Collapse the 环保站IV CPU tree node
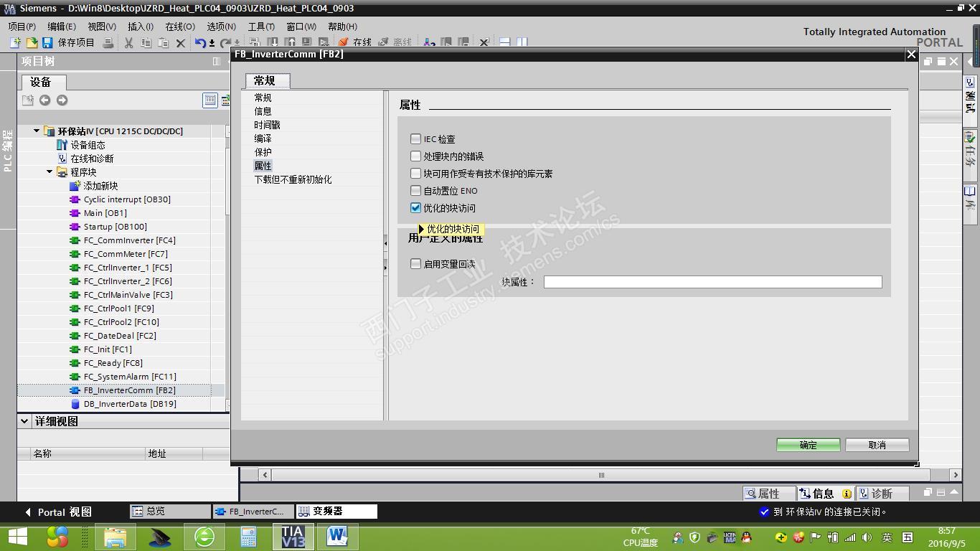The image size is (980, 551). click(37, 131)
